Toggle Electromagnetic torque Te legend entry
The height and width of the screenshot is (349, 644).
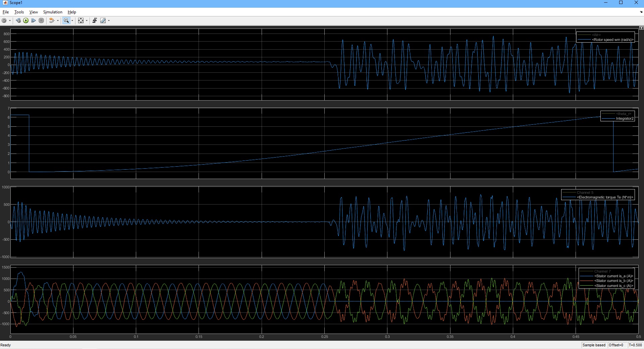click(604, 197)
